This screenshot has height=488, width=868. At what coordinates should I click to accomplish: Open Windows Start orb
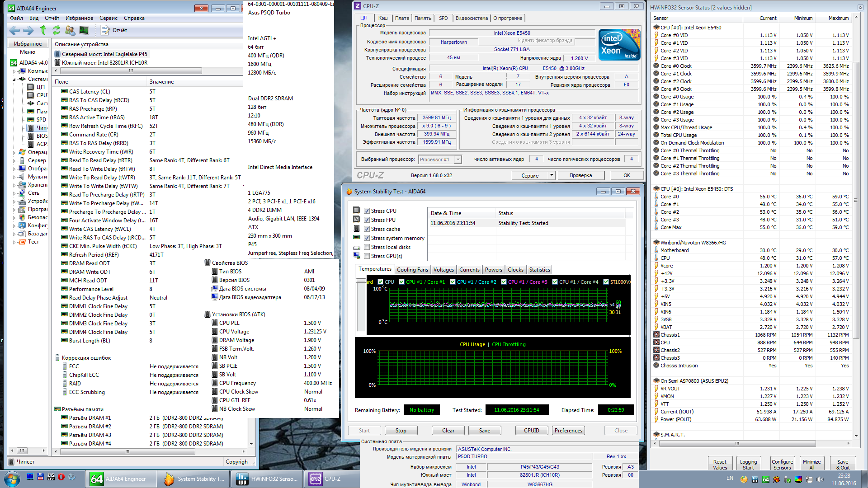pyautogui.click(x=12, y=479)
